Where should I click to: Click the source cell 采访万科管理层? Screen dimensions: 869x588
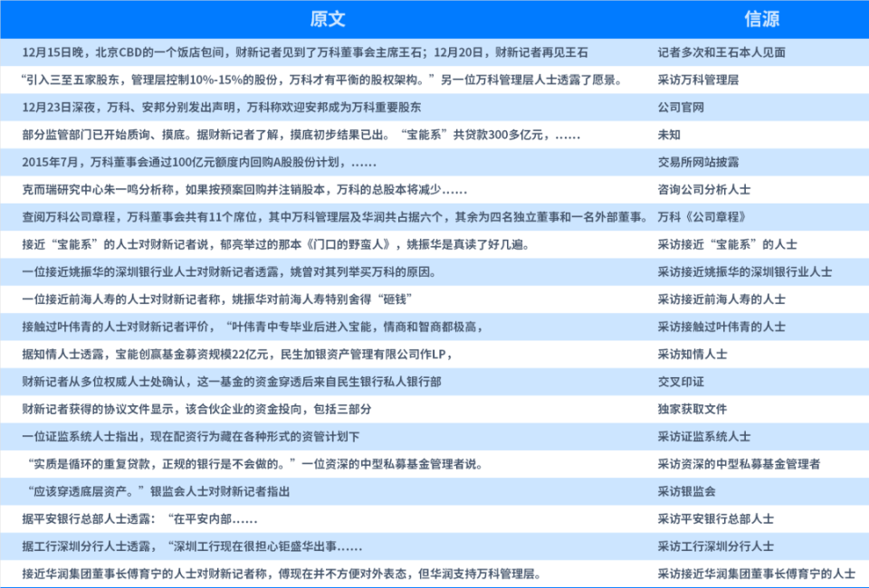(x=698, y=80)
